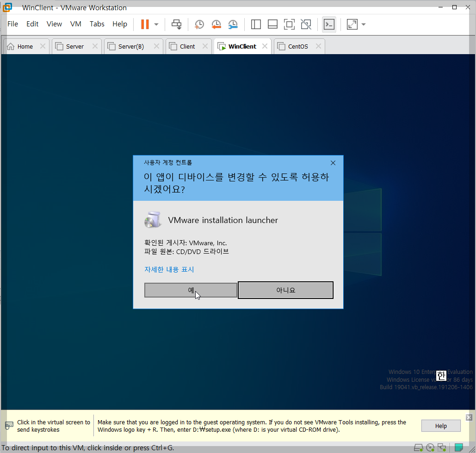Enter full screen mode
Viewport: 476px width, 453px height.
[289, 24]
